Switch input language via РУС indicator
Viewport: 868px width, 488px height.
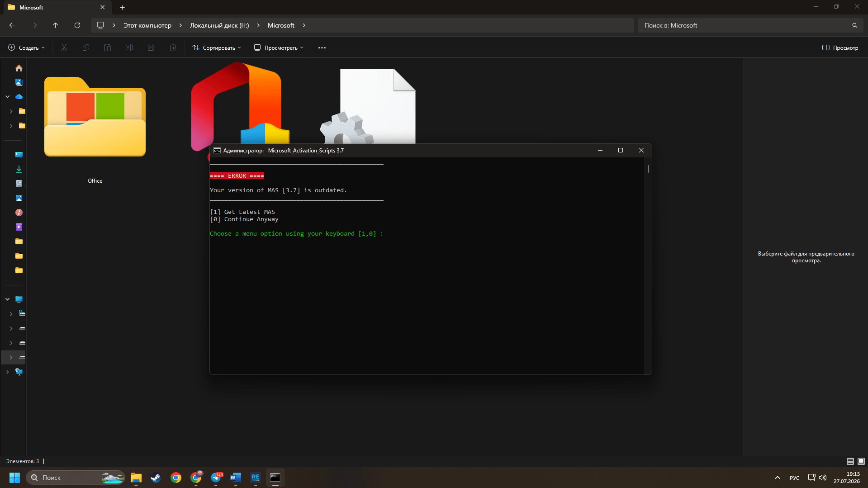click(x=795, y=478)
